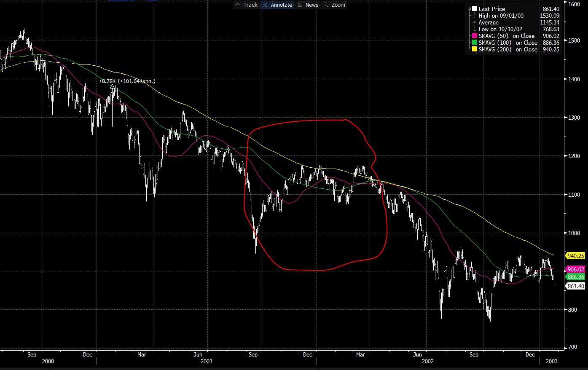Click the High marker icon in legend
588x370 pixels.
[475, 16]
